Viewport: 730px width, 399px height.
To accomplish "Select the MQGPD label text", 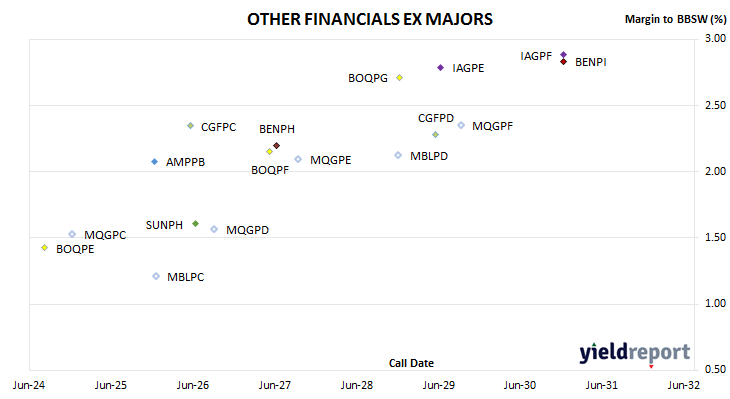I will [247, 230].
